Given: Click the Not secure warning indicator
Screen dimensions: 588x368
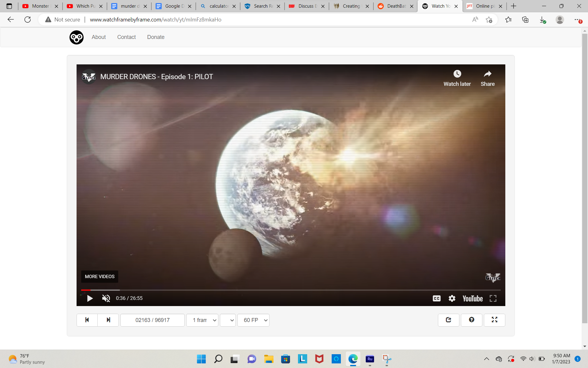Looking at the screenshot, I should (x=62, y=20).
